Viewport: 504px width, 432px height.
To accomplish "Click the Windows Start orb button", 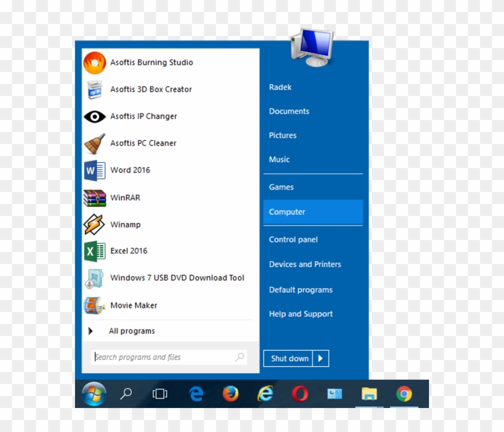I will [x=94, y=394].
